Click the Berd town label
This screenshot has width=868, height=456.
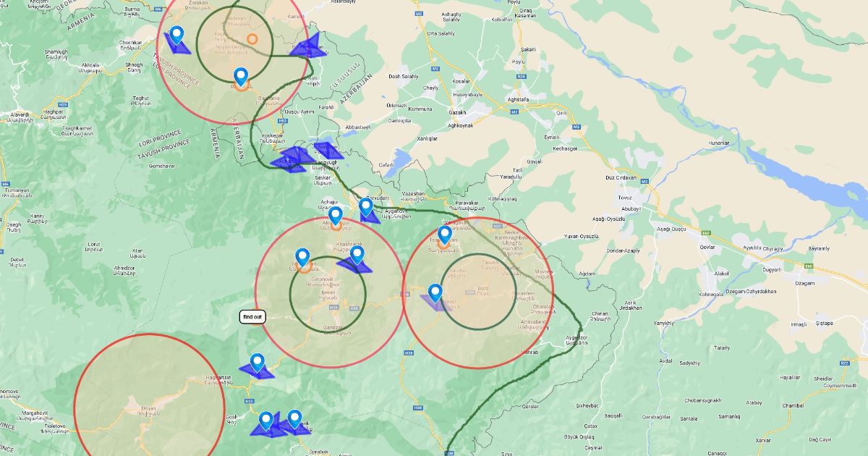[482, 291]
